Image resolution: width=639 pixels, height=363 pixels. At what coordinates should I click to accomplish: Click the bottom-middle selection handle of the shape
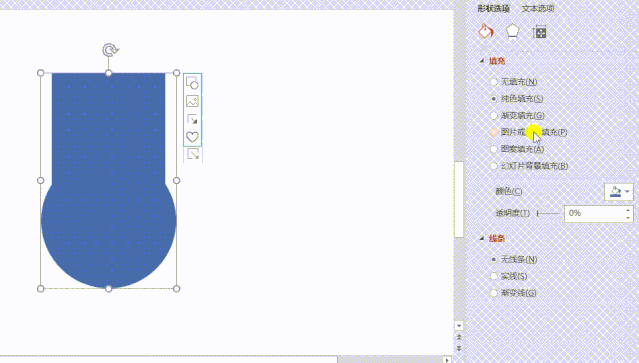(108, 288)
